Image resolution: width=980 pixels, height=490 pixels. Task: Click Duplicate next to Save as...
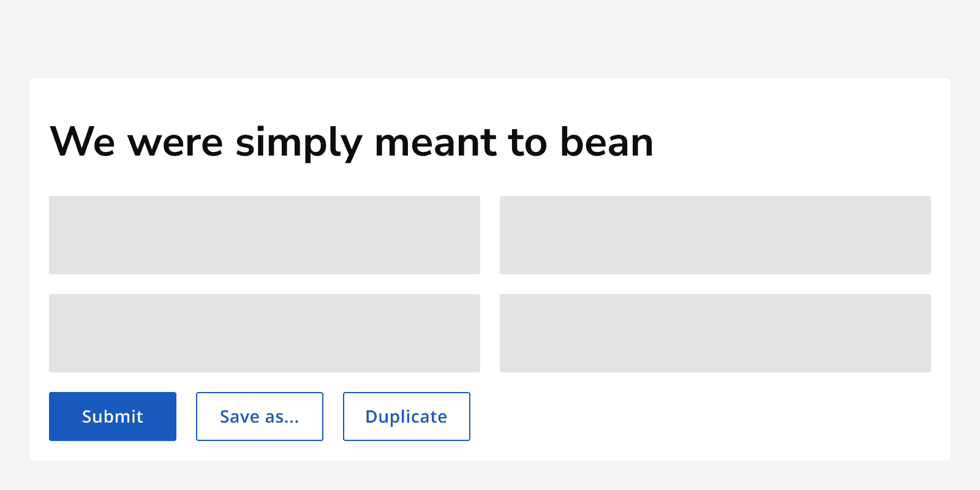coord(406,417)
